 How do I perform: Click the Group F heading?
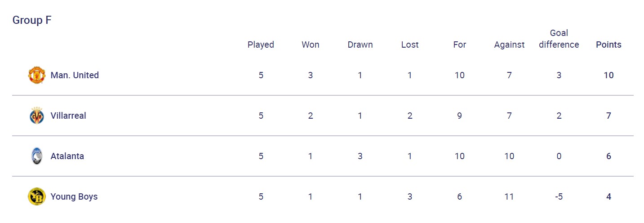32,20
